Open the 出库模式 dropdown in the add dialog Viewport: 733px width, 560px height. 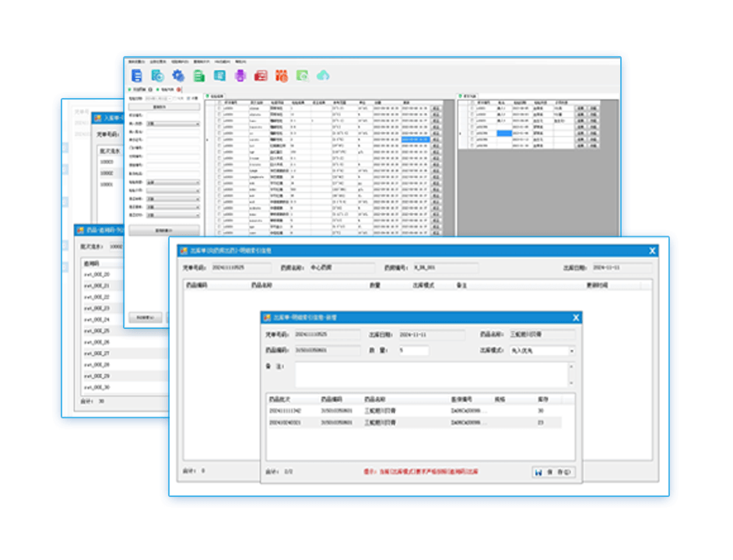(x=572, y=351)
